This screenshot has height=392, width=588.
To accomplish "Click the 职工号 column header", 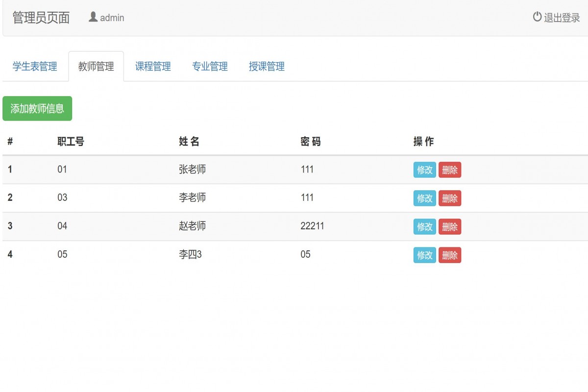I will pos(70,142).
